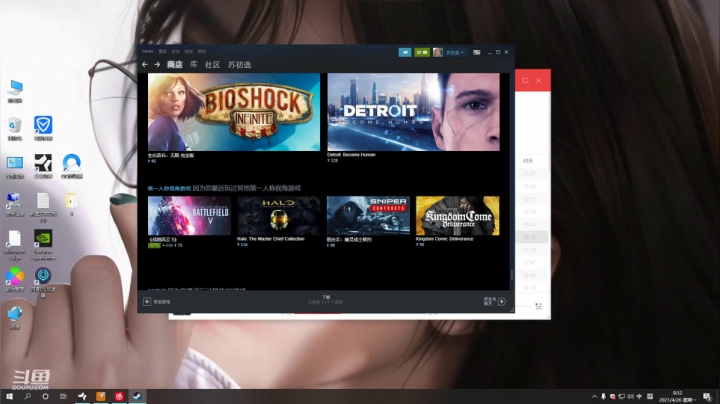Open the Detroit: Become Human banner
The height and width of the screenshot is (404, 720).
point(413,112)
